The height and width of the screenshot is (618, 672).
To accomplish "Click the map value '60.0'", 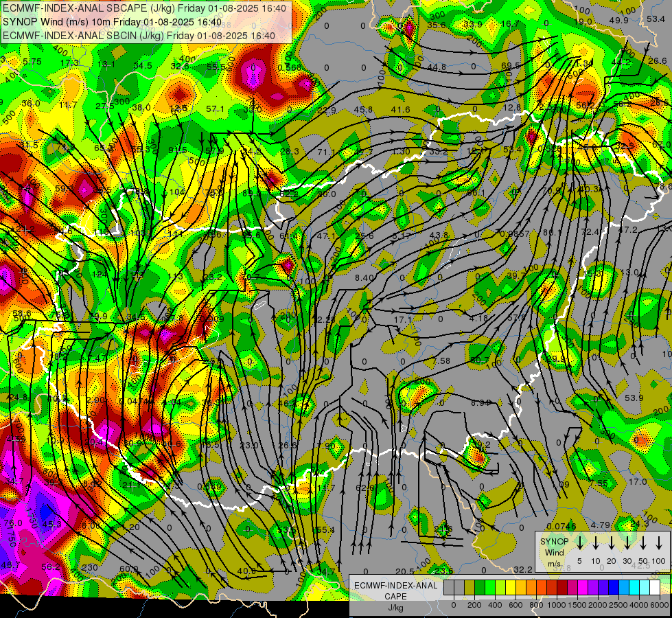I will click(128, 569).
